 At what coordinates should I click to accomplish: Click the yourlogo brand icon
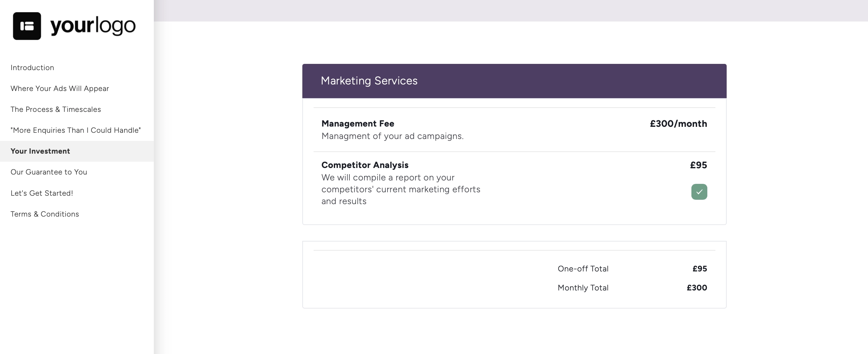click(x=27, y=26)
